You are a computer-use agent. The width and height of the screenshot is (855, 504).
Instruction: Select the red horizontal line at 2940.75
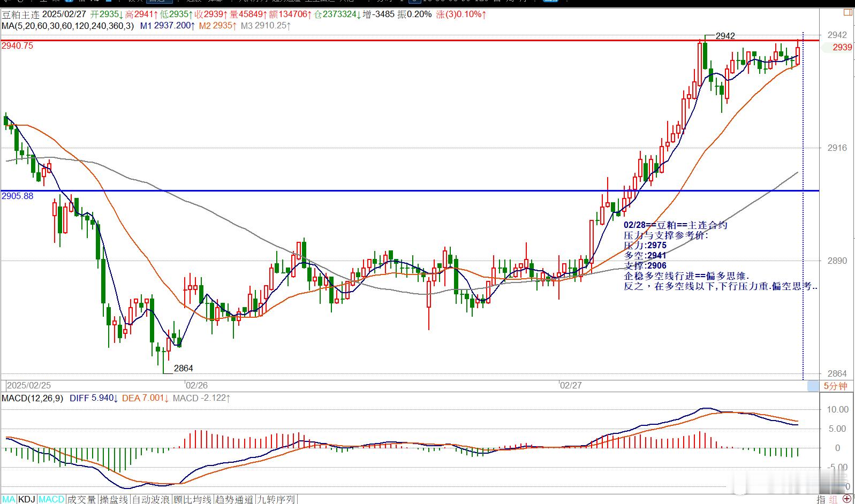pos(410,40)
